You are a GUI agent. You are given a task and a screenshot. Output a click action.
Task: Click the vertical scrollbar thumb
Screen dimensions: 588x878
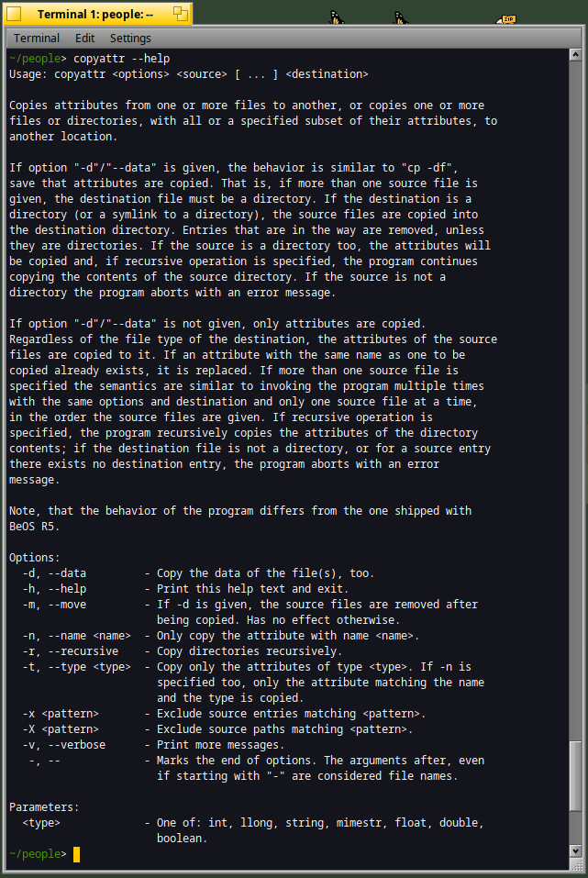pyautogui.click(x=575, y=776)
